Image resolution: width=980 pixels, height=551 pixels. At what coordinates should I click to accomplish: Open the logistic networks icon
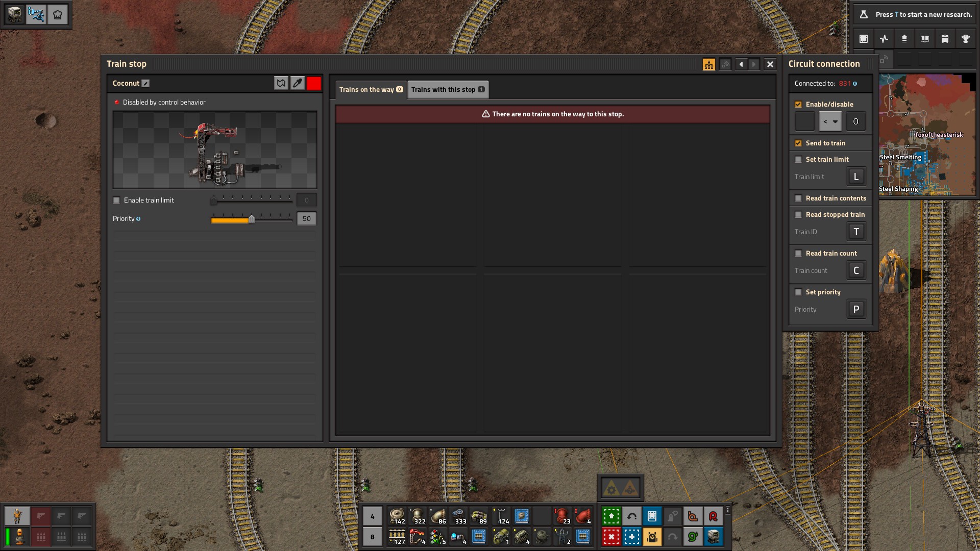pos(904,39)
